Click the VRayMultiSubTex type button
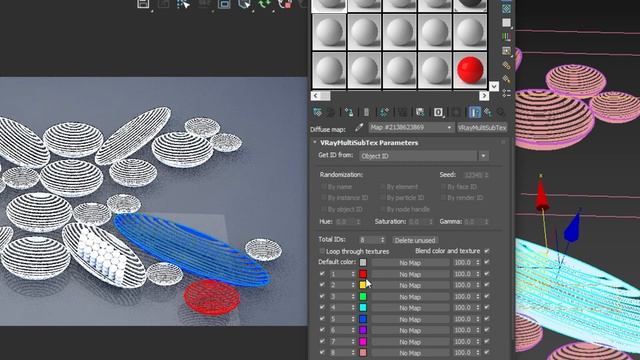 pyautogui.click(x=482, y=128)
